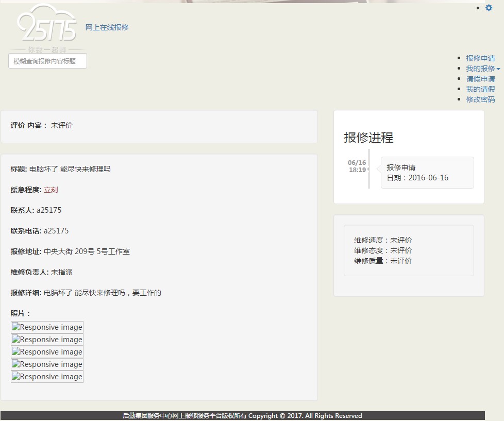The image size is (504, 421).
Task: Open the settings gear icon
Action: click(489, 8)
